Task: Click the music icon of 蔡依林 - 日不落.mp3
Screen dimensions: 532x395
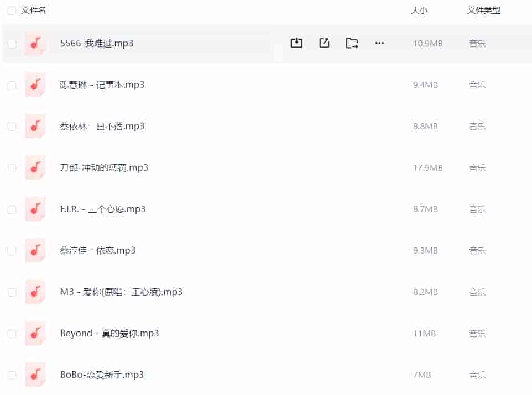Action: (x=35, y=127)
